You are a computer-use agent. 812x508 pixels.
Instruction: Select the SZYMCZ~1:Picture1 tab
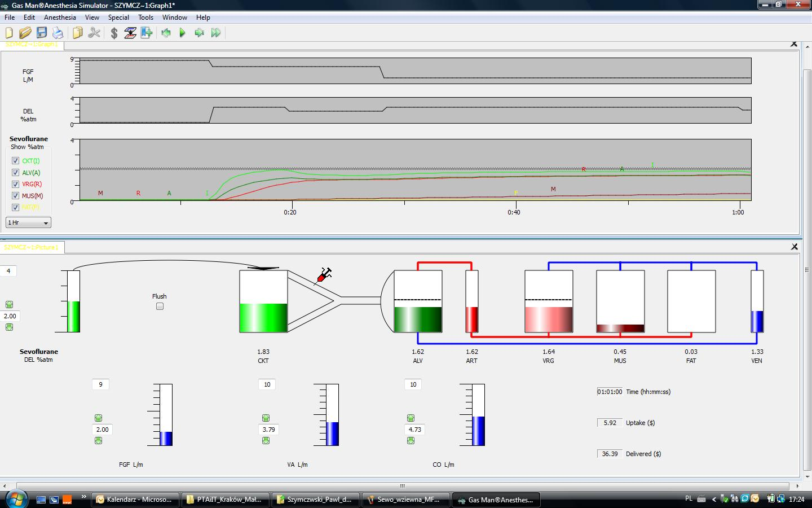pos(33,247)
